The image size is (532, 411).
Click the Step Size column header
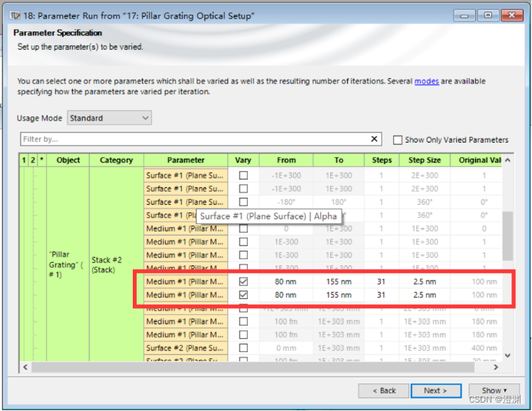[425, 160]
